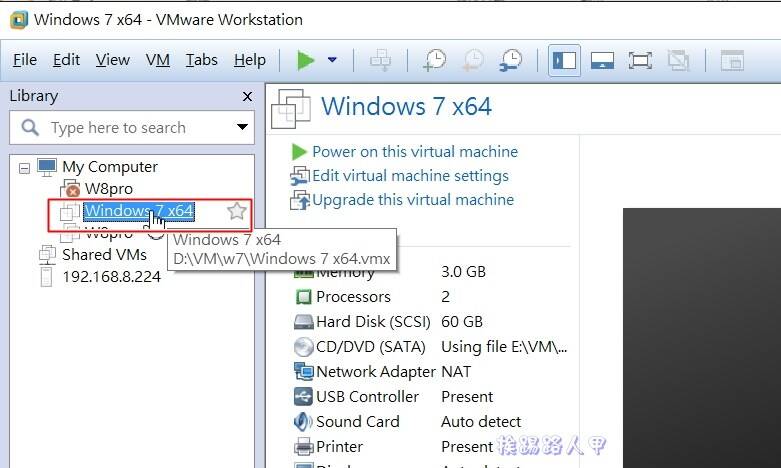The image size is (781, 468).
Task: Click Power on this virtual machine link
Action: pos(414,151)
